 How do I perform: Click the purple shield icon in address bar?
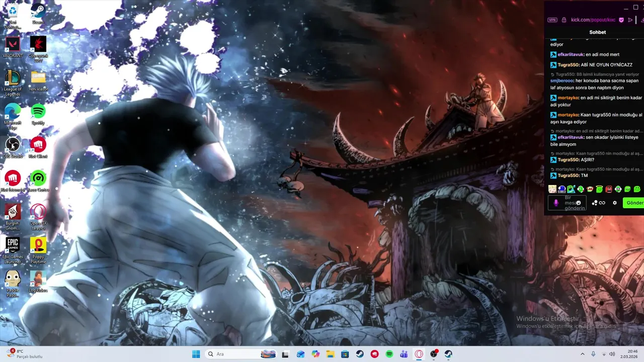pyautogui.click(x=621, y=20)
